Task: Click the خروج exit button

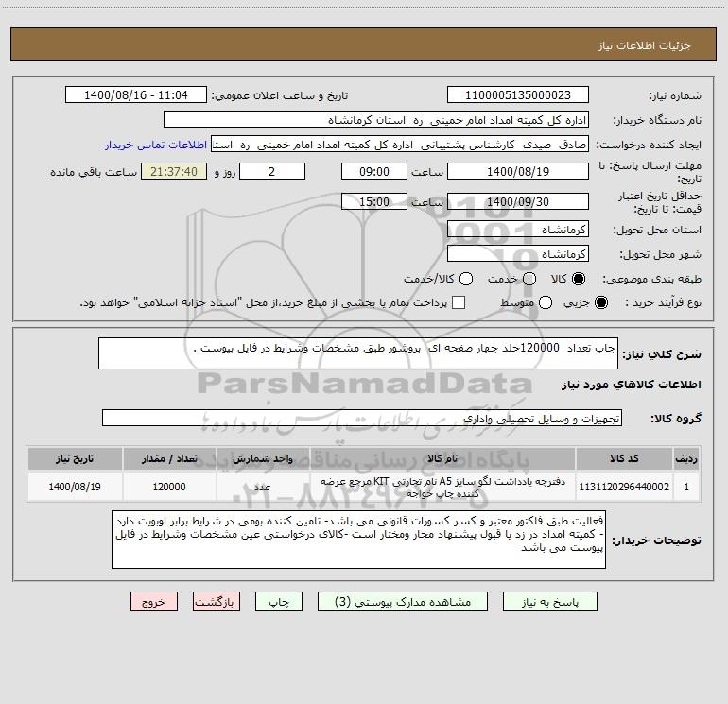Action: [154, 602]
